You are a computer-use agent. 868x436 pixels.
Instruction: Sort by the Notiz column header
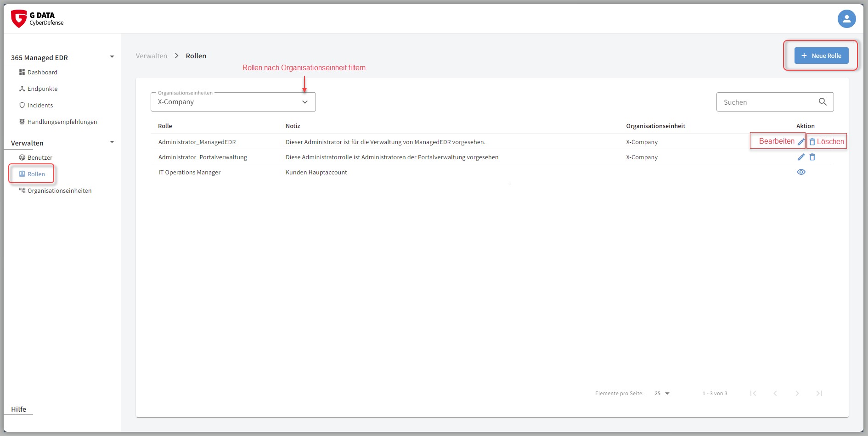point(293,126)
